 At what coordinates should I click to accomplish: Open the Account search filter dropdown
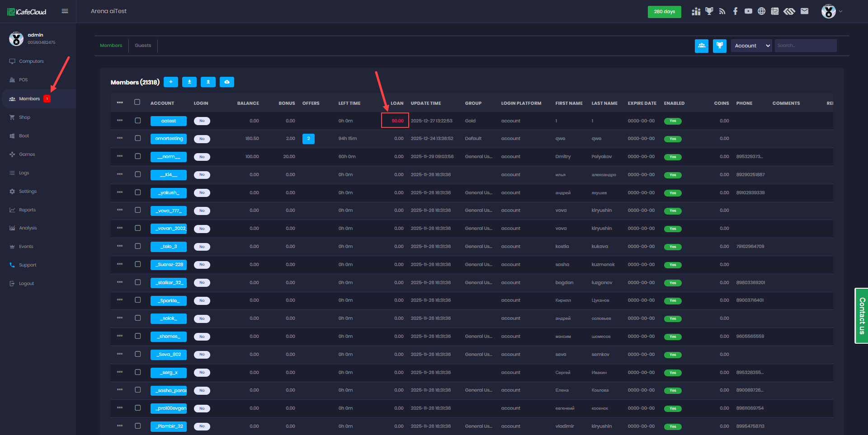click(751, 46)
